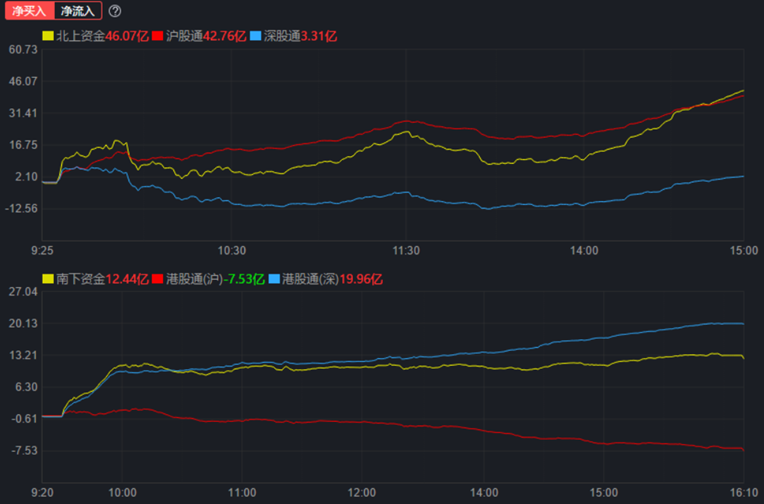Switch to the 净买入 tab

27,11
